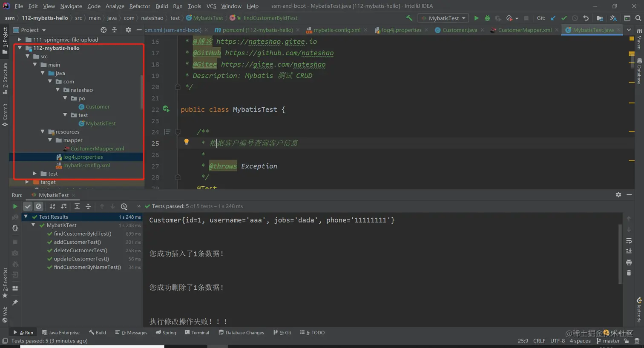Screen dimensions: 644x348
Task: Collapse all in Project panel
Action: pos(114,30)
